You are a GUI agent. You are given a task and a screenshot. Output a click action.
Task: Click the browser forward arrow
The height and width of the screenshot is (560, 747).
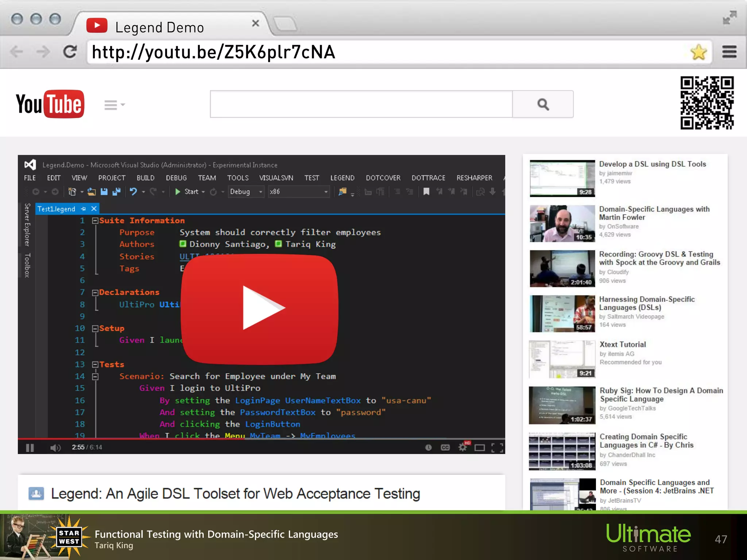click(x=43, y=52)
